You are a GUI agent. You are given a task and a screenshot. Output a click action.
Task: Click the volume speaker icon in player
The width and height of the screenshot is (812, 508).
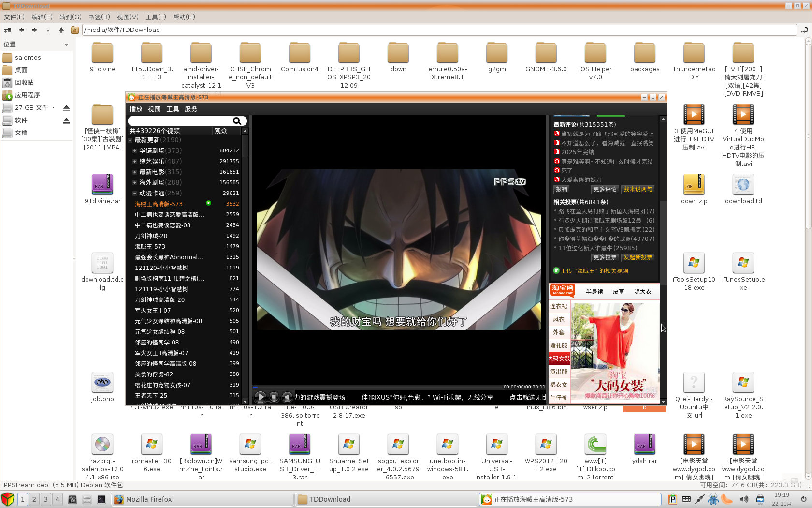click(x=287, y=397)
